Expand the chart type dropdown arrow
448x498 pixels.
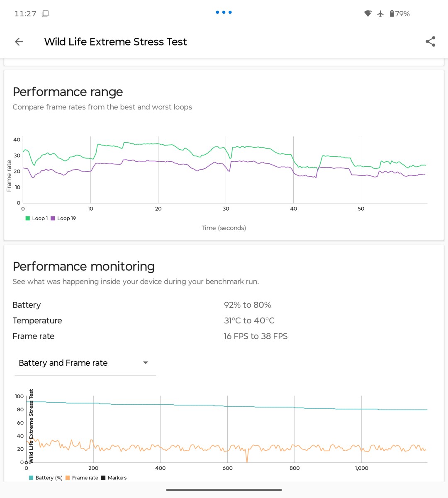(146, 363)
